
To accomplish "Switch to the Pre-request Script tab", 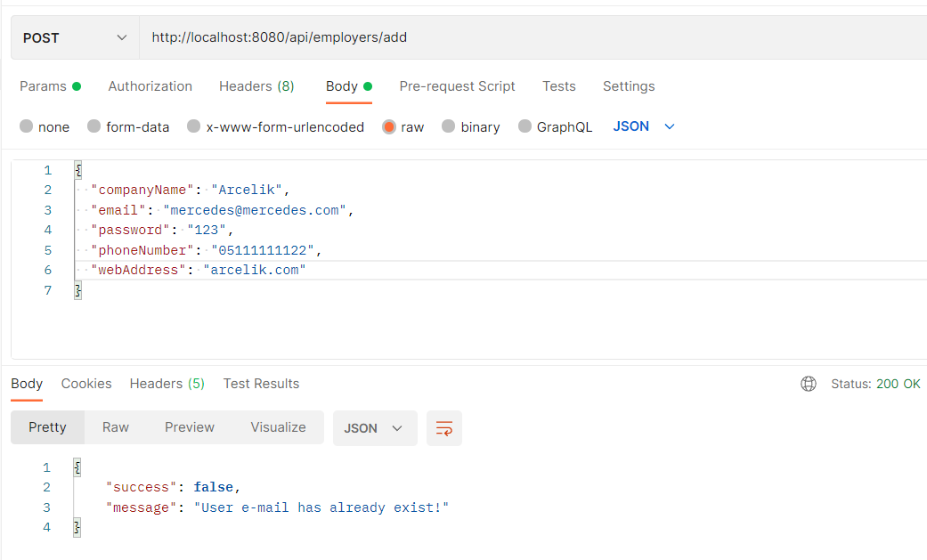I will pos(457,85).
